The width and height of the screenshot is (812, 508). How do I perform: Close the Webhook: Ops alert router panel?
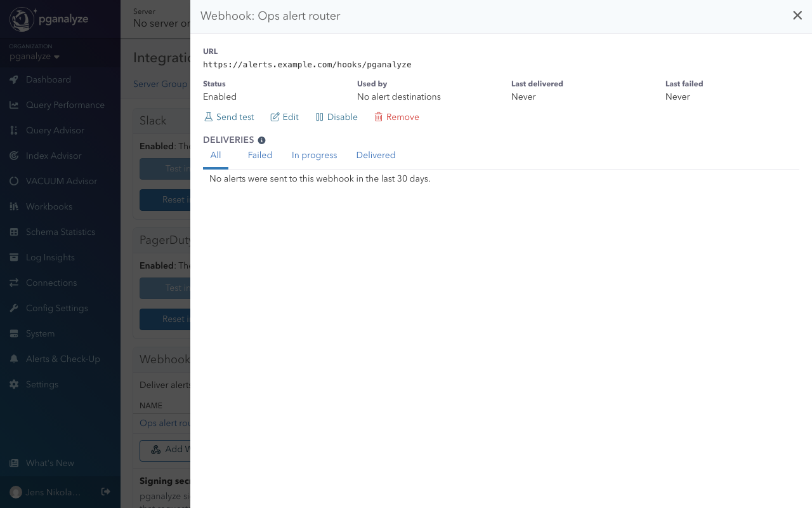(797, 16)
